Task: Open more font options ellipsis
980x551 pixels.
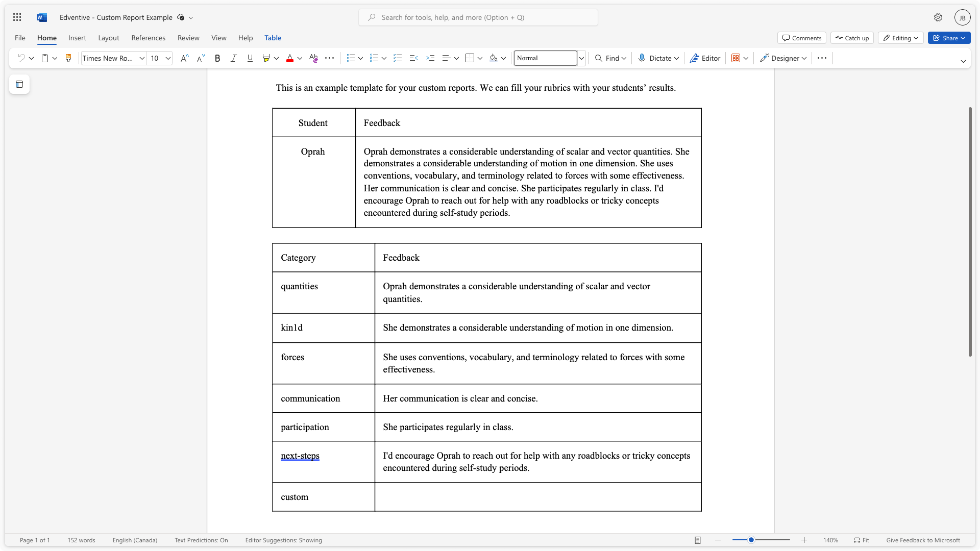Action: point(330,58)
